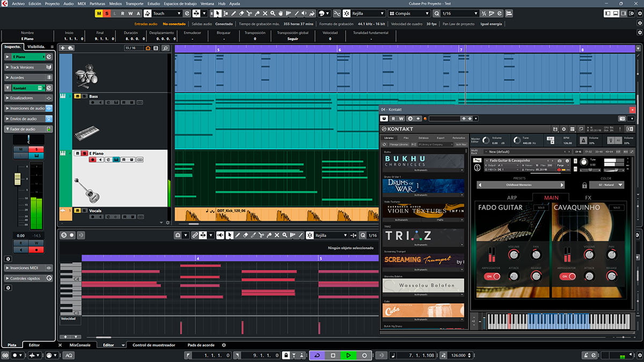Toggle Fado Guitar arpeggiator ON switch

coord(492,276)
